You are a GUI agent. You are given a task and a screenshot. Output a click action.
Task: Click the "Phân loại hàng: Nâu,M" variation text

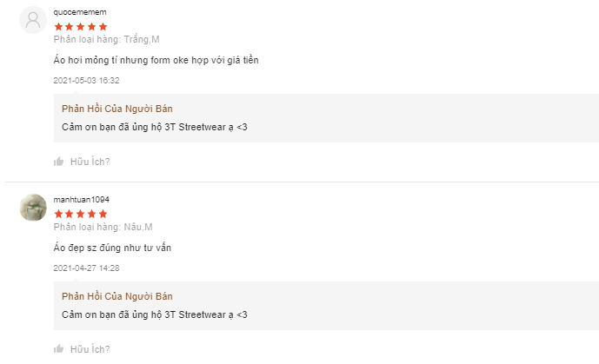103,227
